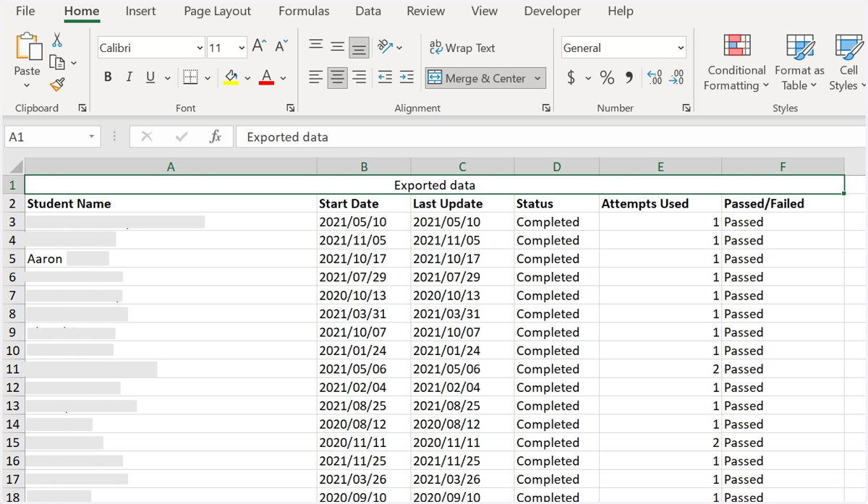Open Font settings dialog launcher
Image resolution: width=868 pixels, height=504 pixels.
coord(291,108)
